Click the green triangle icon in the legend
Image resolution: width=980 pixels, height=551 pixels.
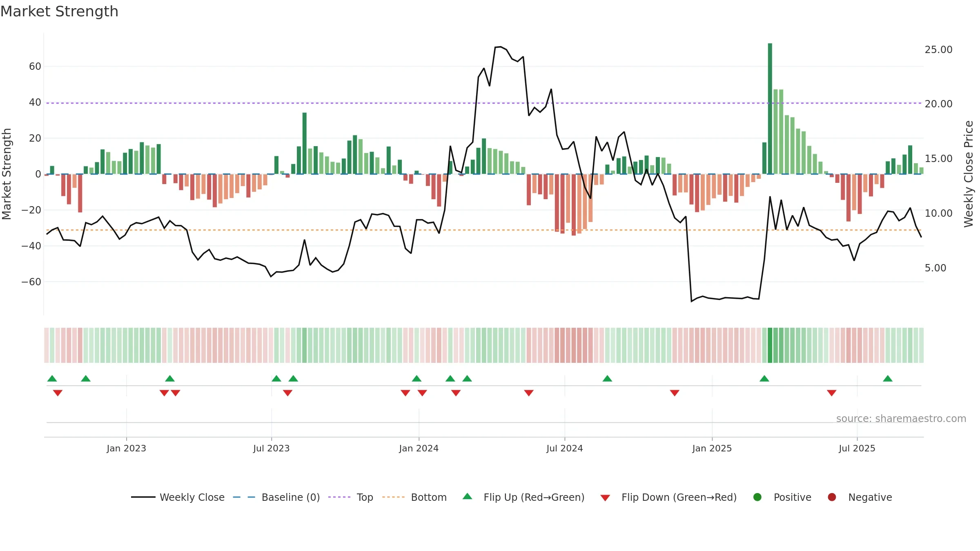[468, 496]
